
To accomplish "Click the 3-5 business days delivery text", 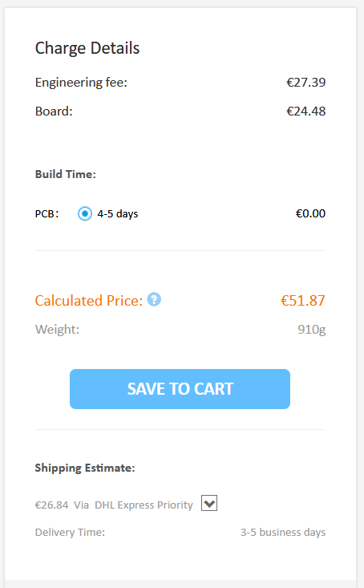I will pyautogui.click(x=283, y=533).
